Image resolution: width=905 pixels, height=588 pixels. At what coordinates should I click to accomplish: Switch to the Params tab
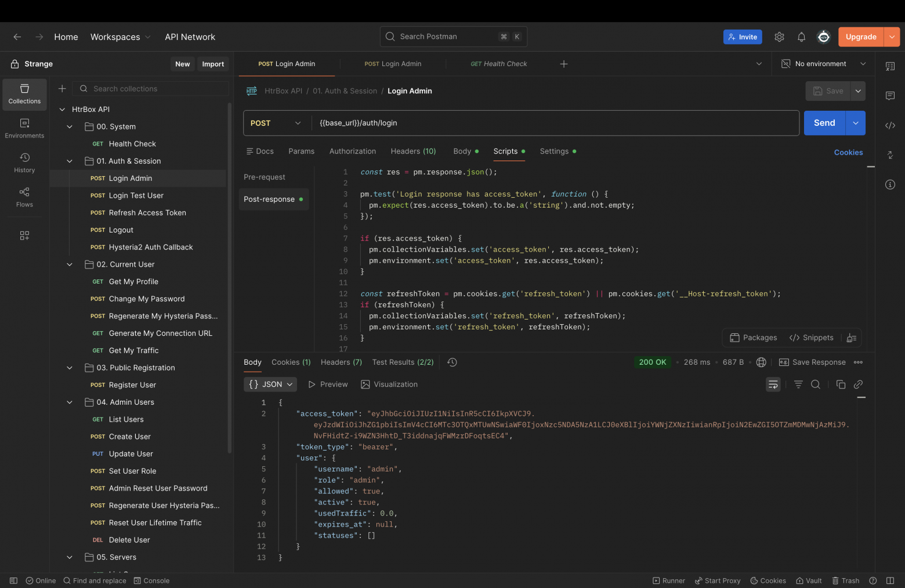point(302,151)
